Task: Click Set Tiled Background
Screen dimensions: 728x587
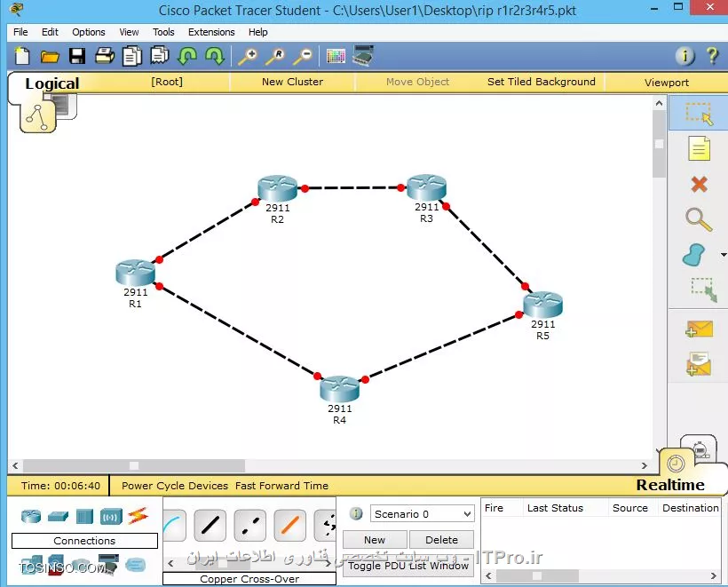Action: (541, 82)
